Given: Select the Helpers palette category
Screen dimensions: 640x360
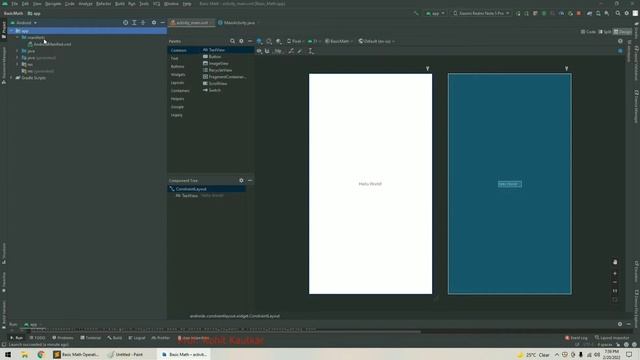Looking at the screenshot, I should pyautogui.click(x=178, y=99).
